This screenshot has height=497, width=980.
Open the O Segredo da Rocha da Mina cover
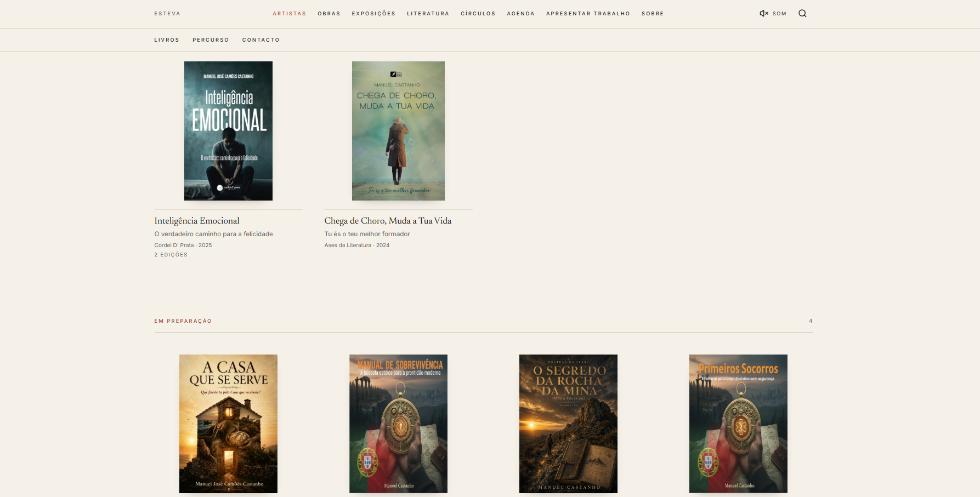pyautogui.click(x=568, y=424)
